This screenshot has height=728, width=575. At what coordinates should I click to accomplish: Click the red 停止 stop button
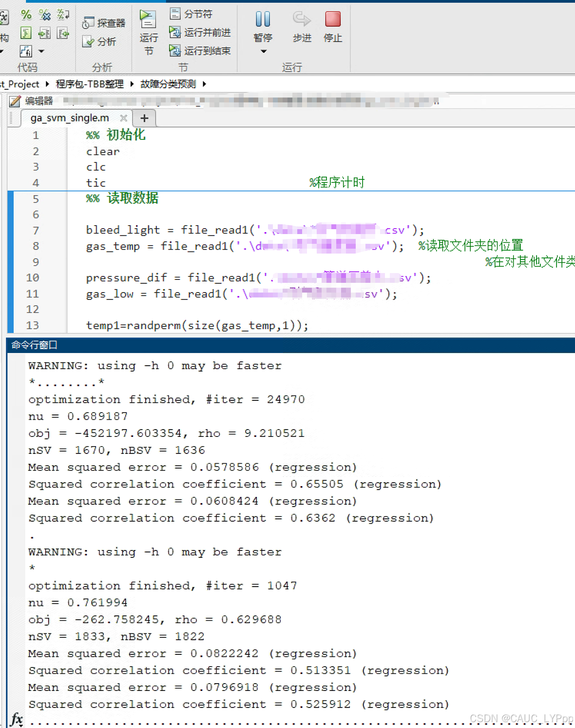coord(333,27)
